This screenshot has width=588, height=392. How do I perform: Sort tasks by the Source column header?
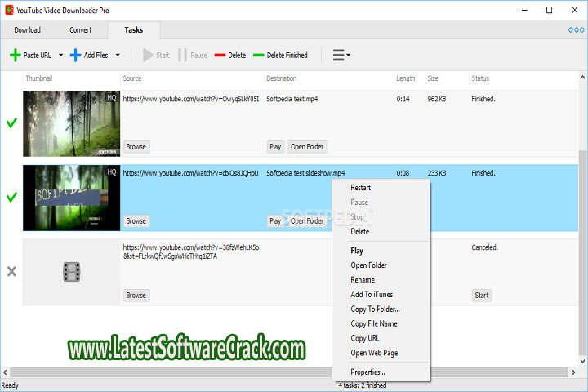click(132, 78)
